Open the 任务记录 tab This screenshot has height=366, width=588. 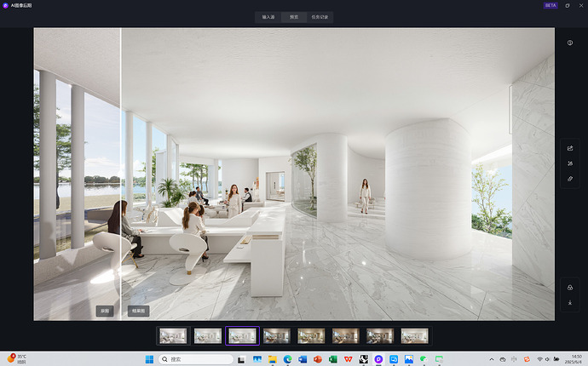pos(320,17)
